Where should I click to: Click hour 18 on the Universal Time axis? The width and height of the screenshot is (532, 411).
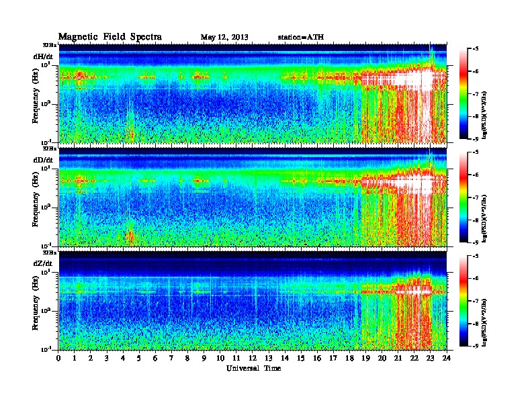tap(349, 358)
